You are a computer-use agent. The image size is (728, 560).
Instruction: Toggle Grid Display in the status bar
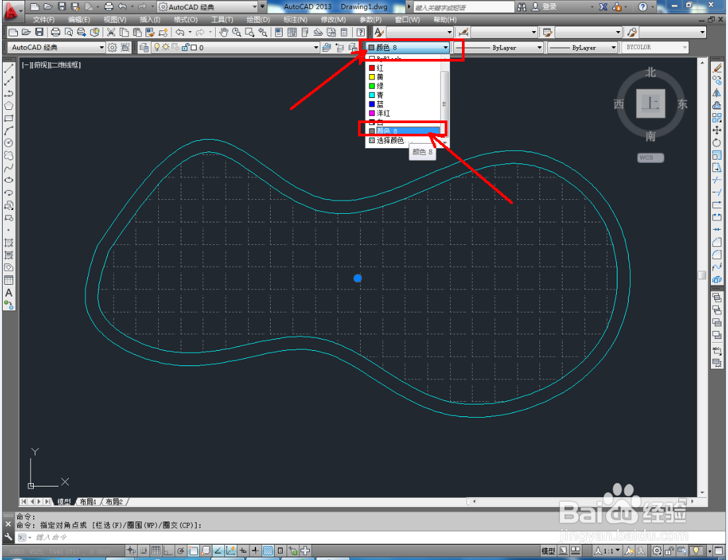pos(156,551)
